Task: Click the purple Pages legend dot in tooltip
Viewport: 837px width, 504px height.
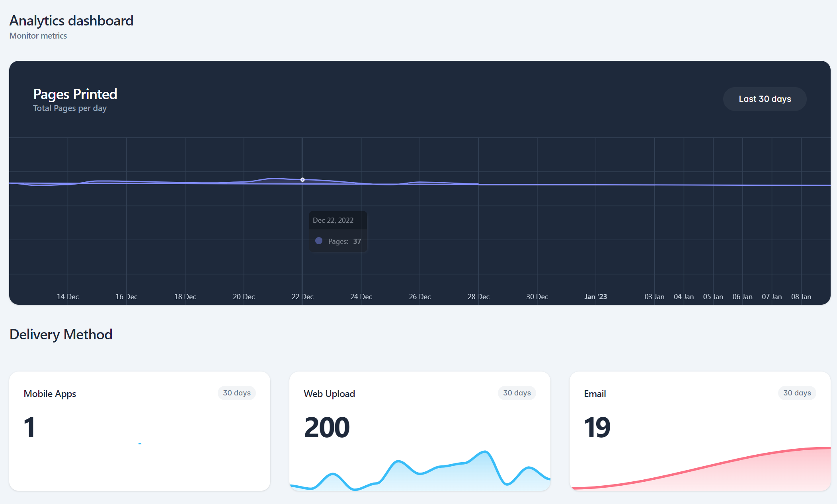Action: point(319,241)
